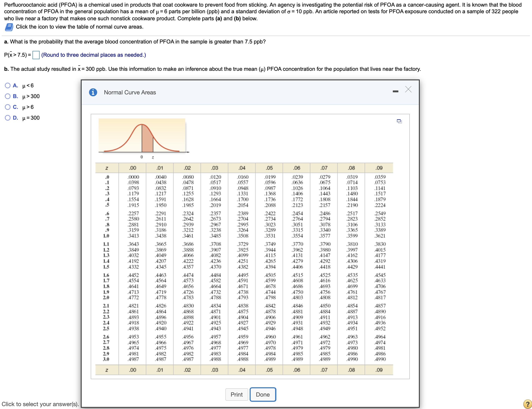This screenshot has width=532, height=409.
Task: Click Done to dismiss the table
Action: point(263,394)
